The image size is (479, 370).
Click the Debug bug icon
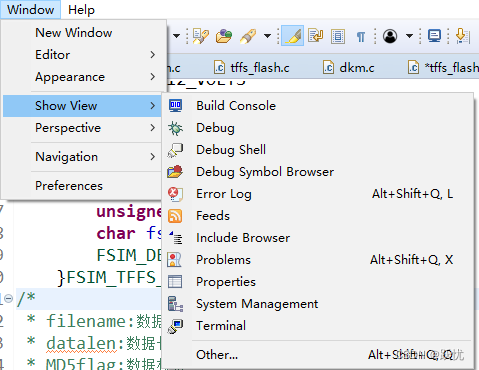pos(175,128)
